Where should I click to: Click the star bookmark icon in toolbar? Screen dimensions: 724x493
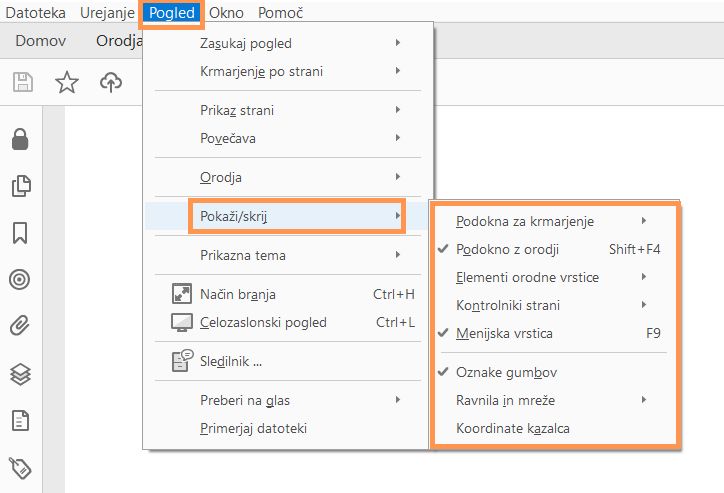coord(66,83)
